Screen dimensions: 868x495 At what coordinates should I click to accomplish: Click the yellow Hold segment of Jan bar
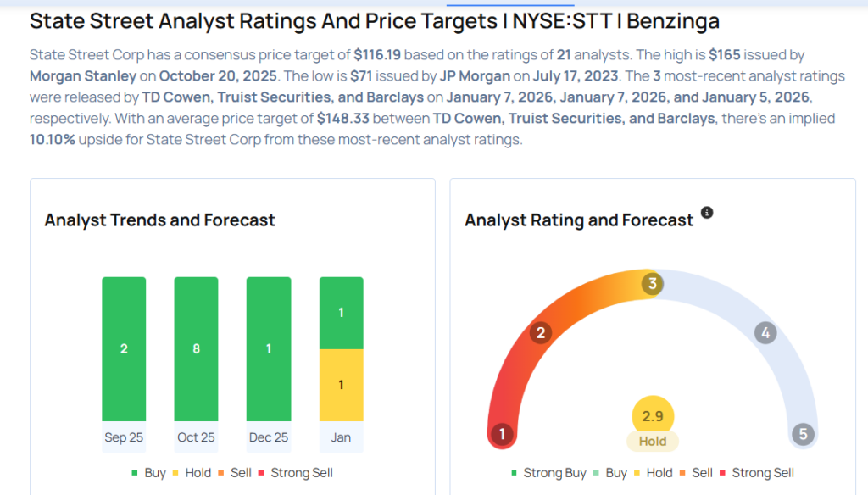341,385
